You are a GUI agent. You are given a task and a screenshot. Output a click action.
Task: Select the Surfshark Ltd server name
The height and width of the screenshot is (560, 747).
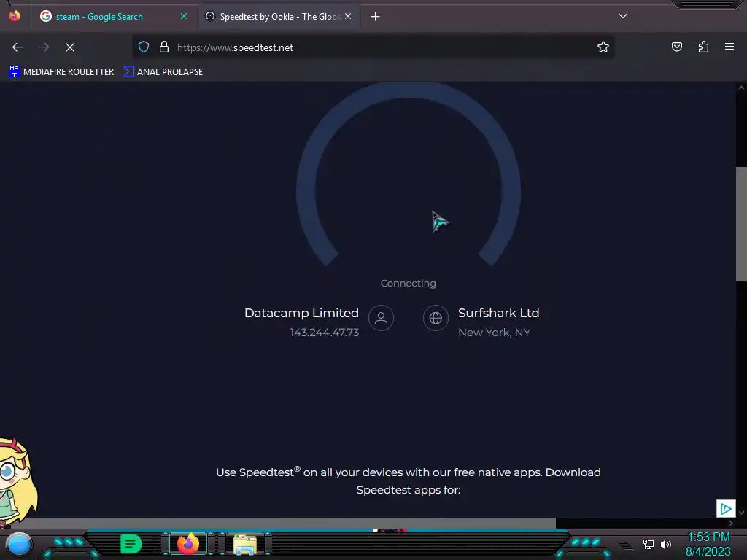click(498, 313)
